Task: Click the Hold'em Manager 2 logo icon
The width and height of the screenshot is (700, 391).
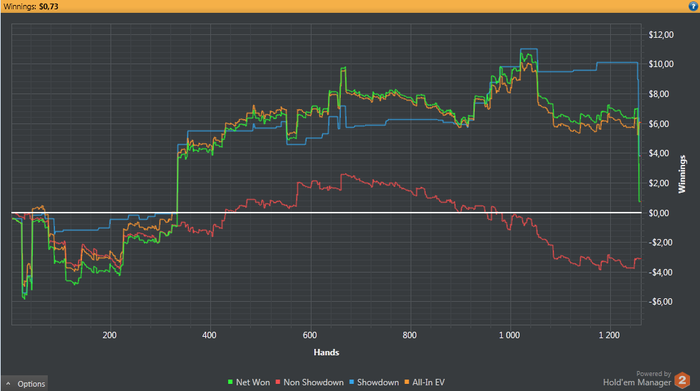Action: coord(682,380)
